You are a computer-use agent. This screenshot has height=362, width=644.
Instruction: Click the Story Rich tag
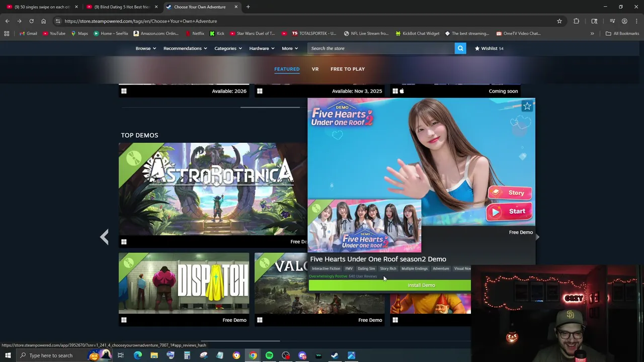click(388, 268)
